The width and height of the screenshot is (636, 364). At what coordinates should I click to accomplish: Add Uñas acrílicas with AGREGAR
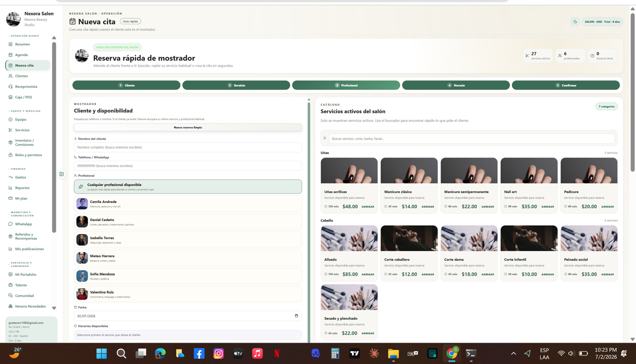pos(368,207)
